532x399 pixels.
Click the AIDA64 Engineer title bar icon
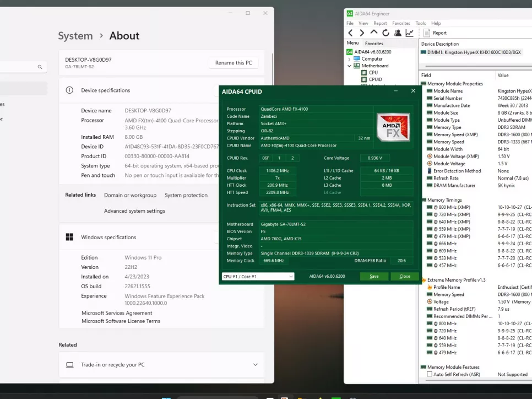[x=350, y=14]
